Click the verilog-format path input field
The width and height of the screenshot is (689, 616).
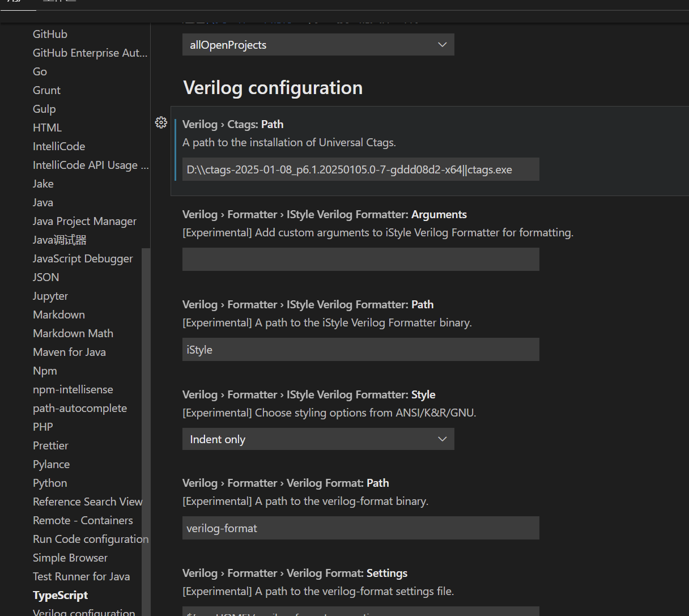[x=360, y=528]
